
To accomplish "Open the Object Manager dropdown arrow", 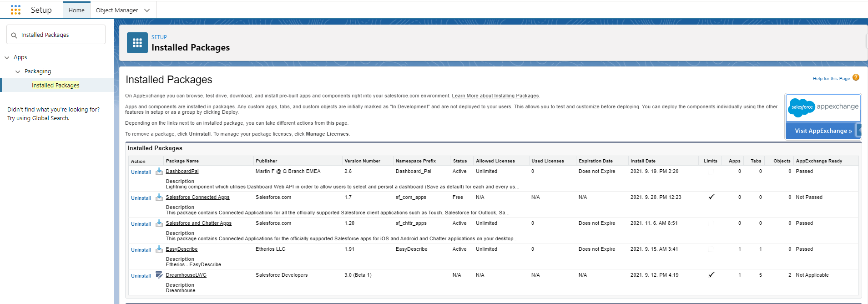I will click(147, 10).
